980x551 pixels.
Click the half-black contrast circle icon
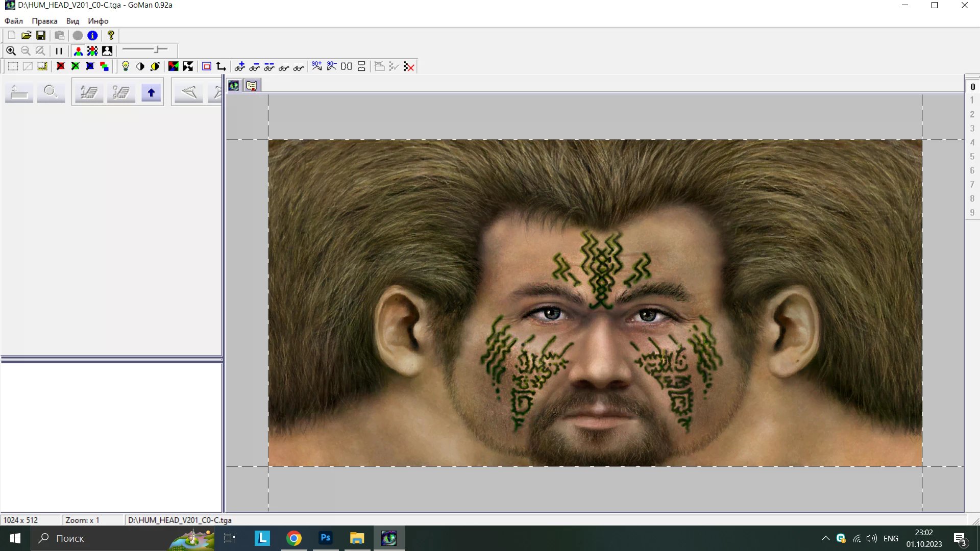[x=140, y=66]
